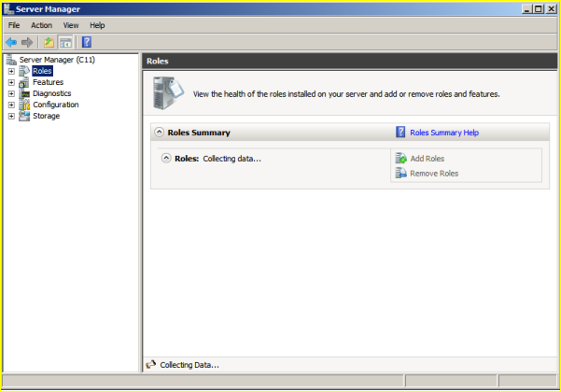Open the Help menu
Screen dimensions: 561x392
coord(97,25)
